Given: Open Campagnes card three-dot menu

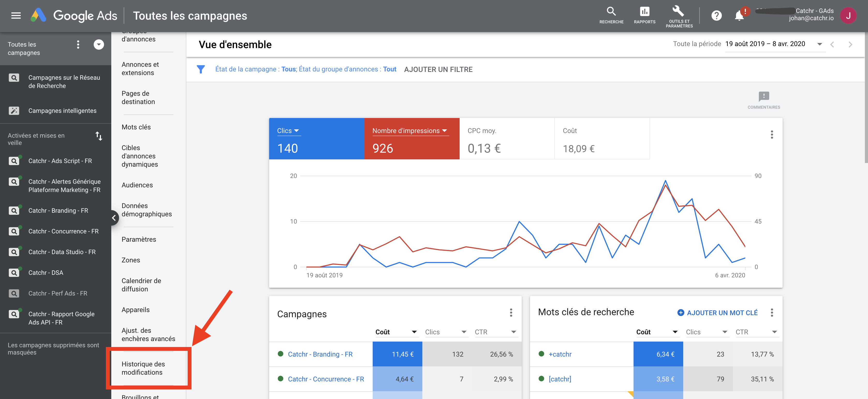Looking at the screenshot, I should coord(511,312).
